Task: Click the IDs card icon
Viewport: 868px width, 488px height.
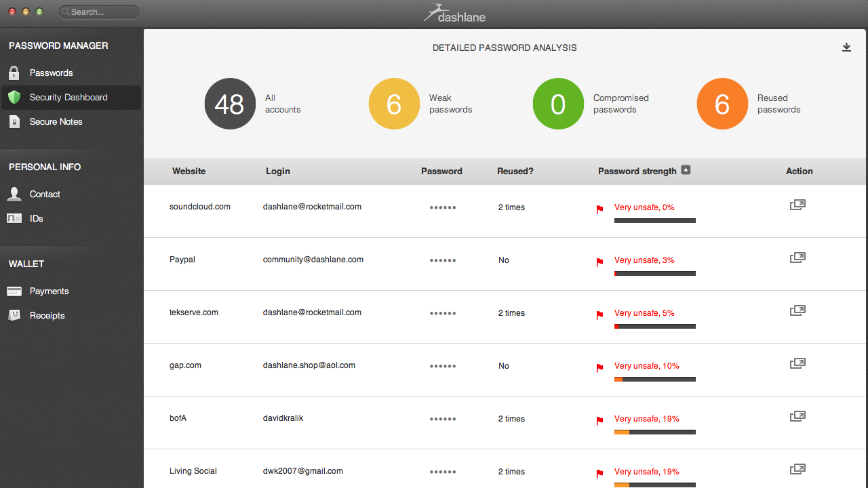Action: [x=14, y=219]
